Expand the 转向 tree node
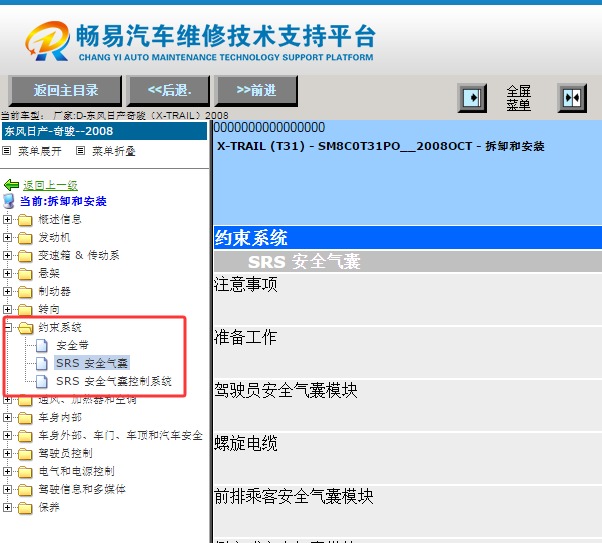Viewport: 602px width, 543px height. (x=7, y=309)
